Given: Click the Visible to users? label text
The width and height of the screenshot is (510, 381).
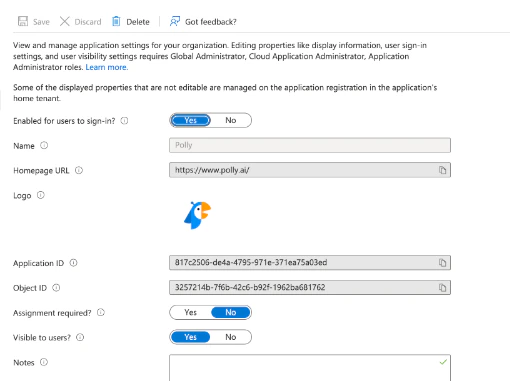Looking at the screenshot, I should [x=42, y=338].
